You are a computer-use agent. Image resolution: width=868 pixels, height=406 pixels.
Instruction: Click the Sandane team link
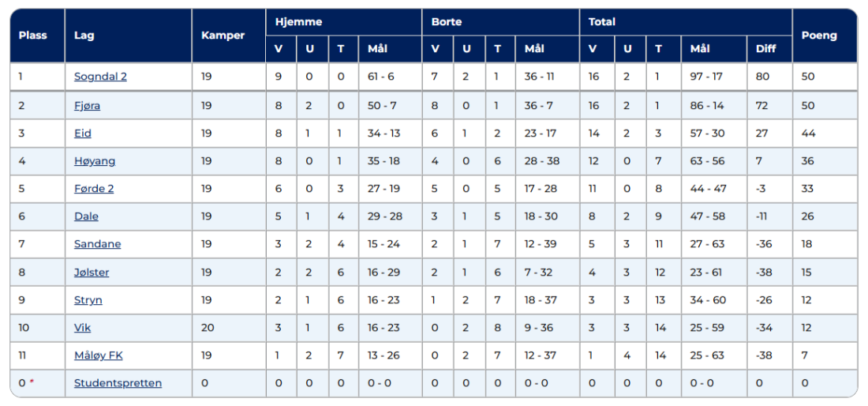pyautogui.click(x=97, y=244)
